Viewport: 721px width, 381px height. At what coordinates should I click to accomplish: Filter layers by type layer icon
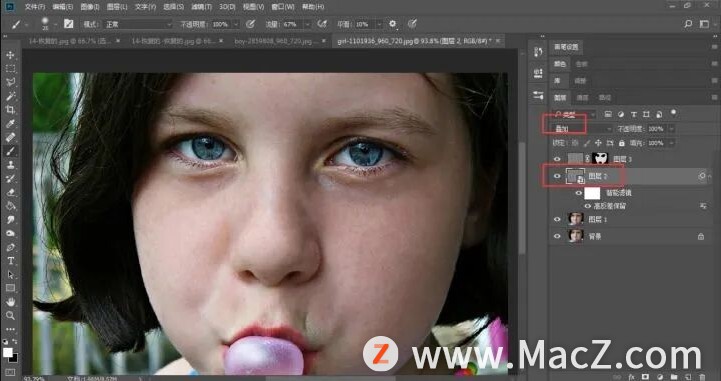point(633,114)
